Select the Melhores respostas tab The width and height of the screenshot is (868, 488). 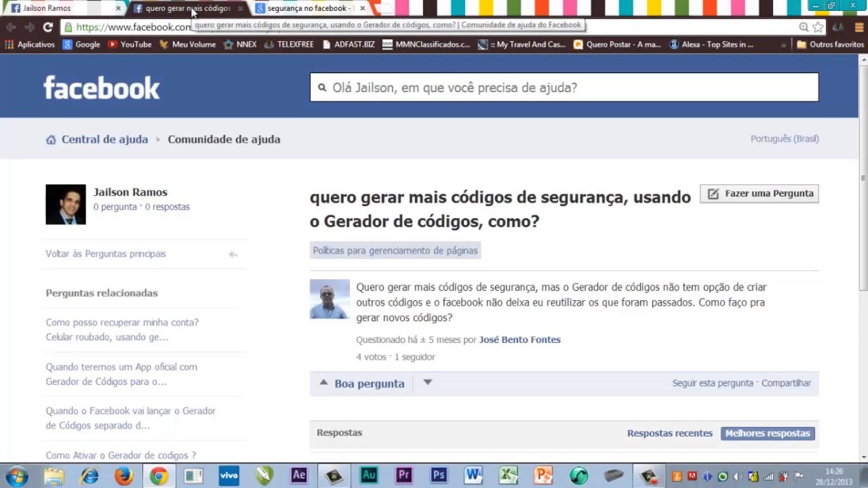(768, 433)
